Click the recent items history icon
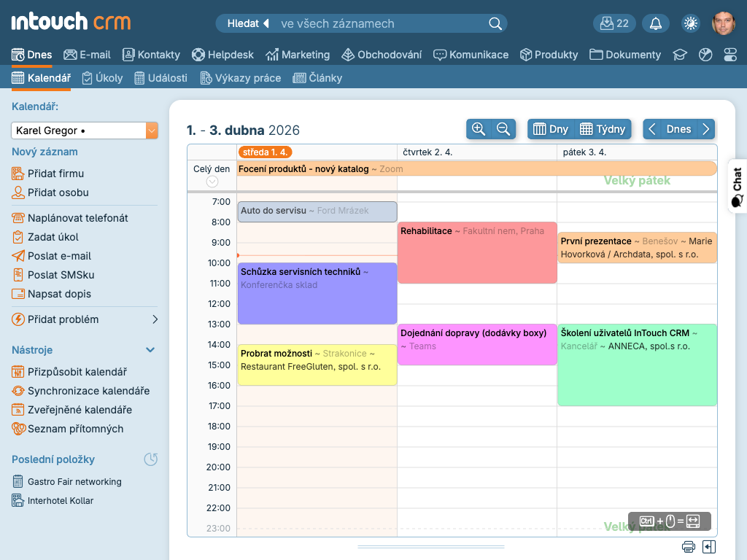 pos(150,459)
